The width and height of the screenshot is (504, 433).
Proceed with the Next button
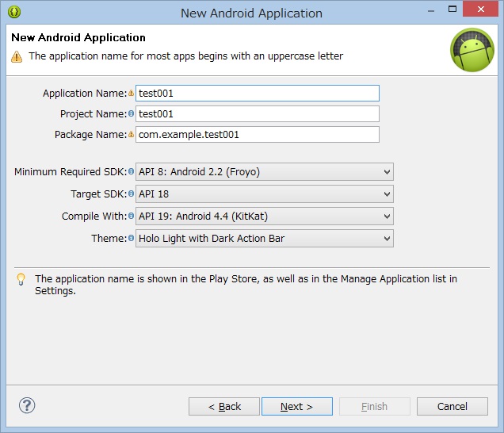297,407
